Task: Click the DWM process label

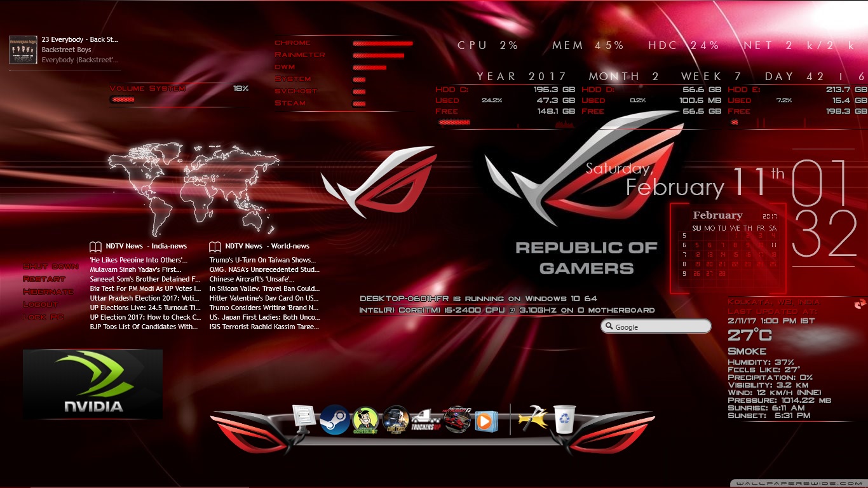Action: point(285,67)
